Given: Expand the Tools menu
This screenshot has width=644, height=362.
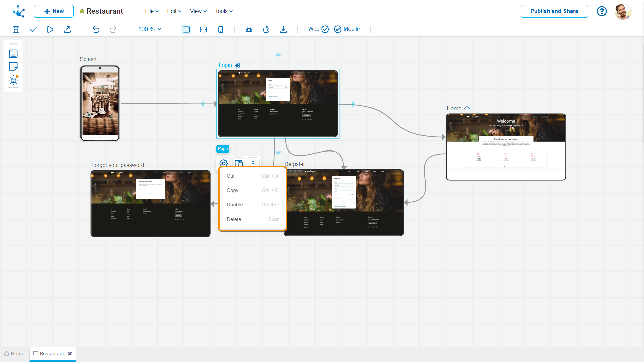Looking at the screenshot, I should click(x=223, y=11).
